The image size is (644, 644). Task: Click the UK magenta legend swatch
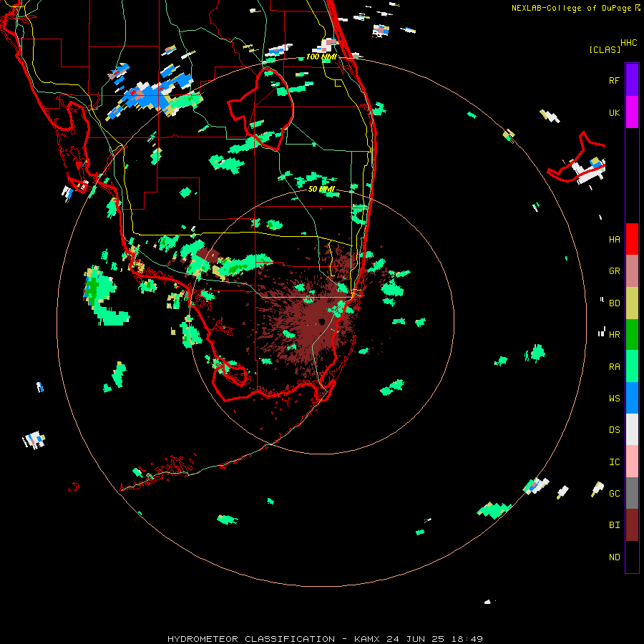632,112
